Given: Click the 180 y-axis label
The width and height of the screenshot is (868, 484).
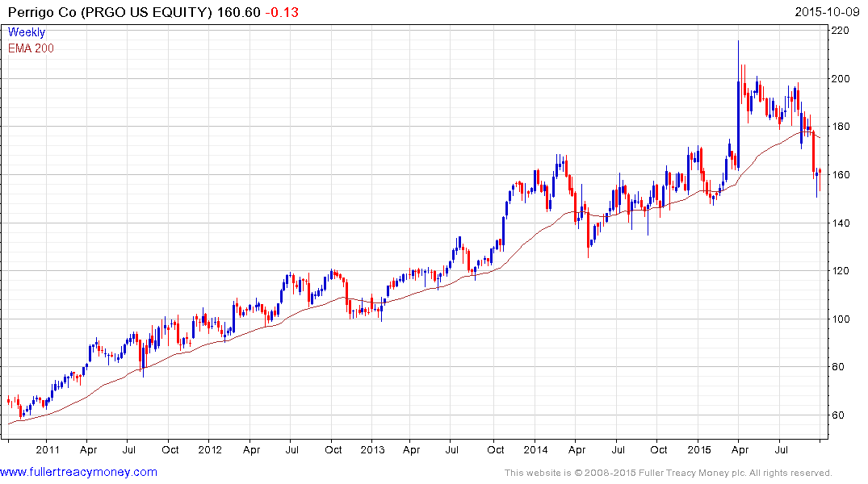Looking at the screenshot, I should coord(841,127).
